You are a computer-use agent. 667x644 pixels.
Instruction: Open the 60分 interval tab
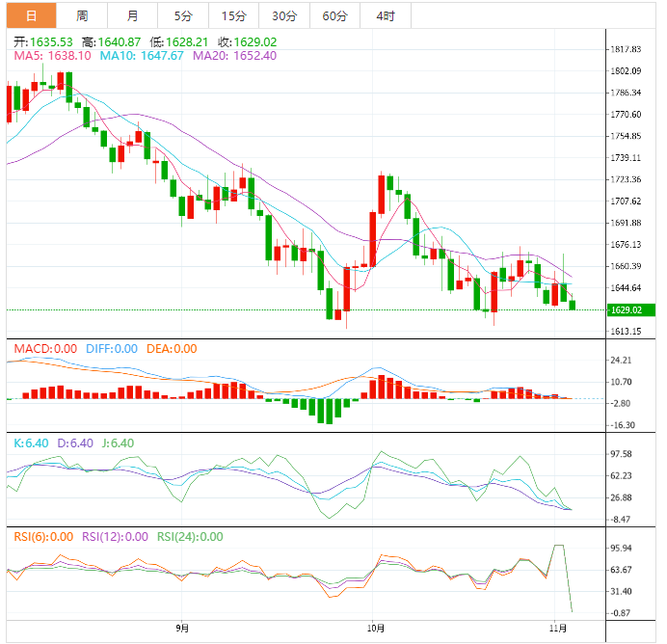tap(334, 15)
